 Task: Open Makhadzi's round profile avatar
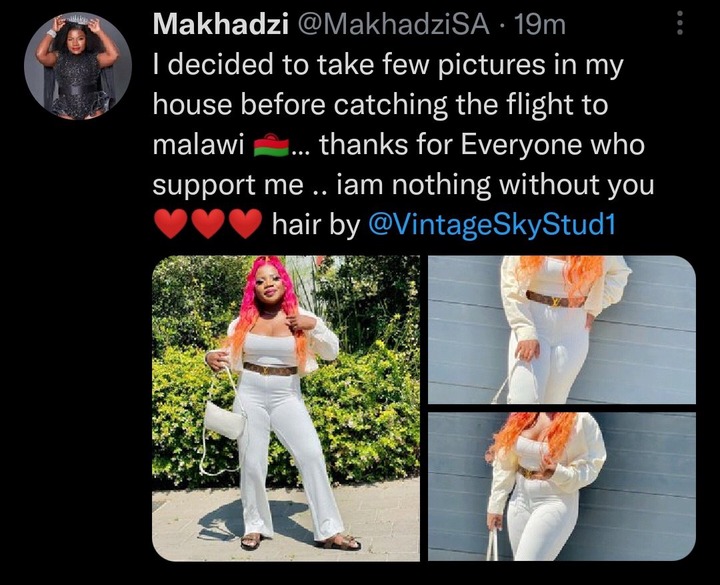[78, 66]
